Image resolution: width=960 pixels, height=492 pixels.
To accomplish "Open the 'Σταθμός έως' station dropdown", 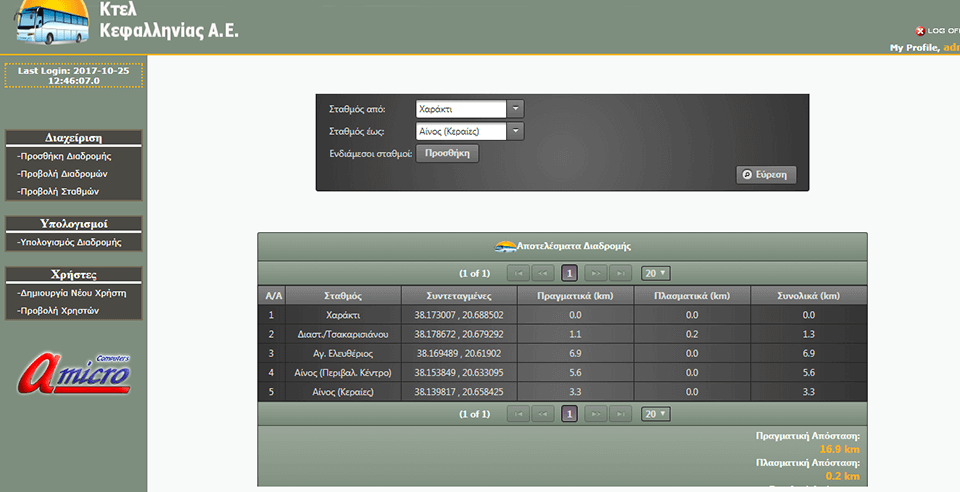I will tap(515, 131).
